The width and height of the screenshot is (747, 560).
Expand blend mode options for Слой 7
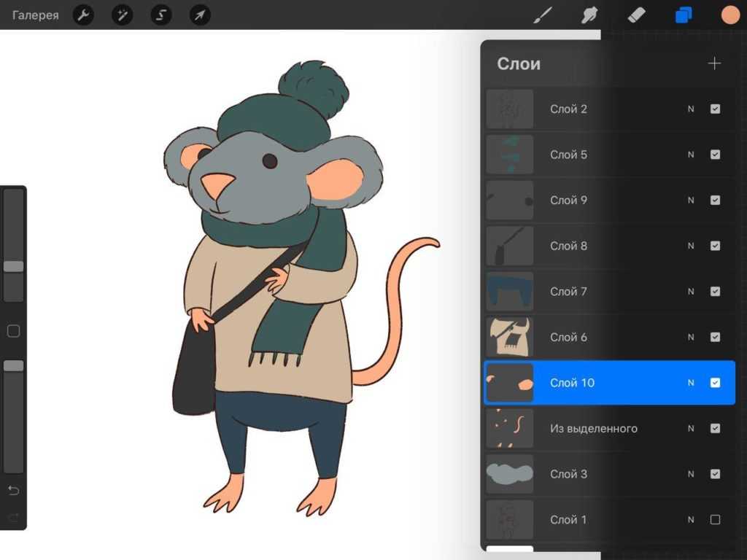click(691, 292)
